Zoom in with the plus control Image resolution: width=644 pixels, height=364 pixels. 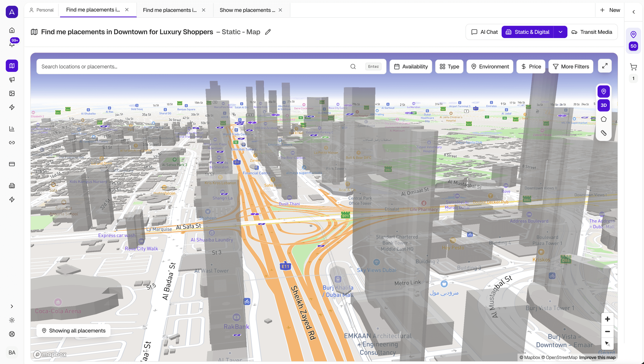tap(607, 319)
